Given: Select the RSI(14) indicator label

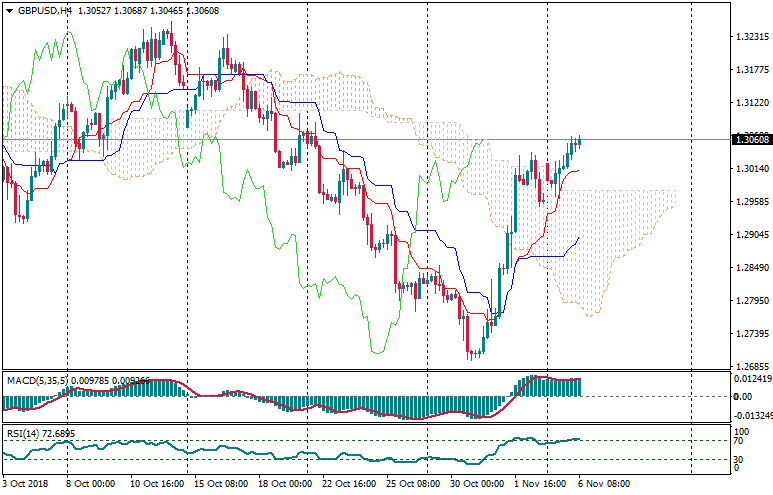Looking at the screenshot, I should click(25, 433).
